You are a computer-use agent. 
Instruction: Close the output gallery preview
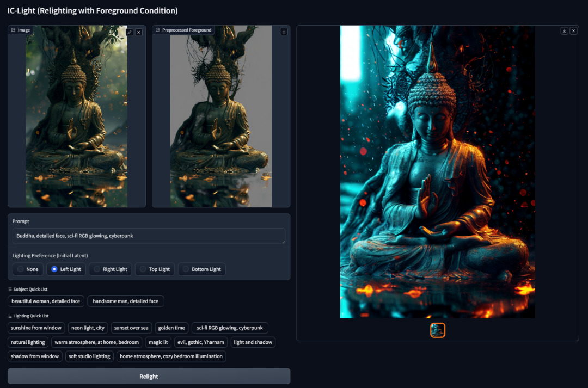coord(573,30)
